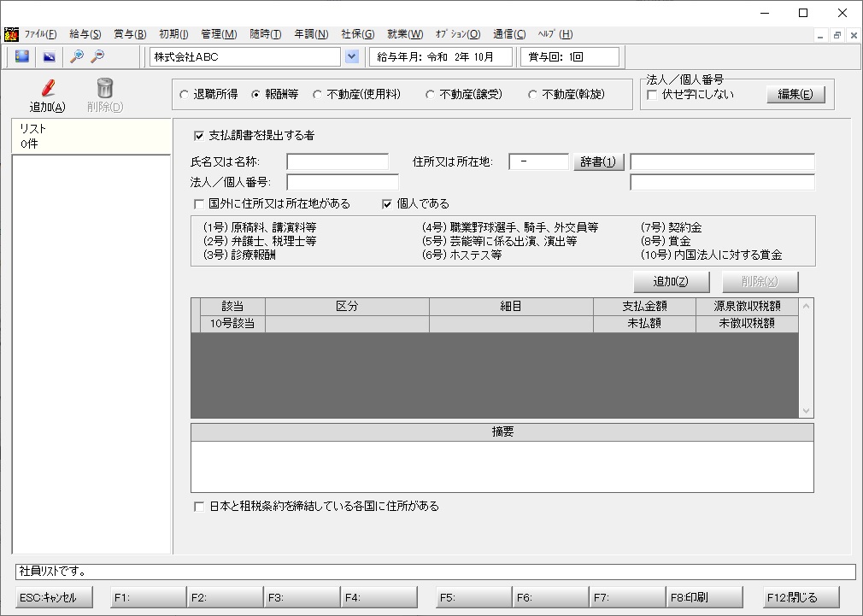Click the 辞書(1) dictionary button

[598, 161]
